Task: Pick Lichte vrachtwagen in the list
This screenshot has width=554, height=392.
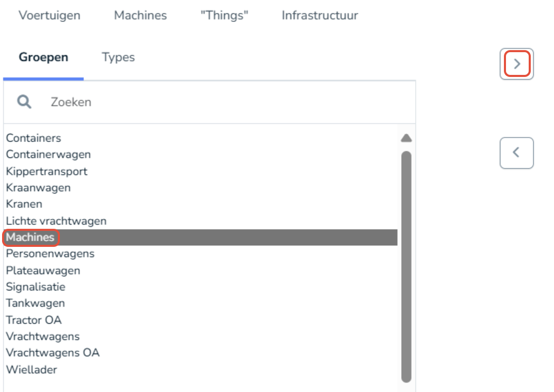Action: pyautogui.click(x=56, y=221)
